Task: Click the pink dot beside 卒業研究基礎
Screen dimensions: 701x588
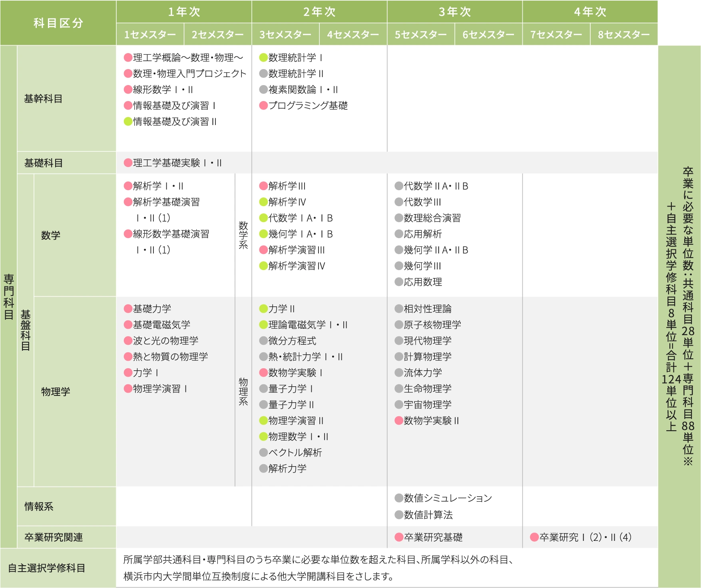Action: (399, 537)
